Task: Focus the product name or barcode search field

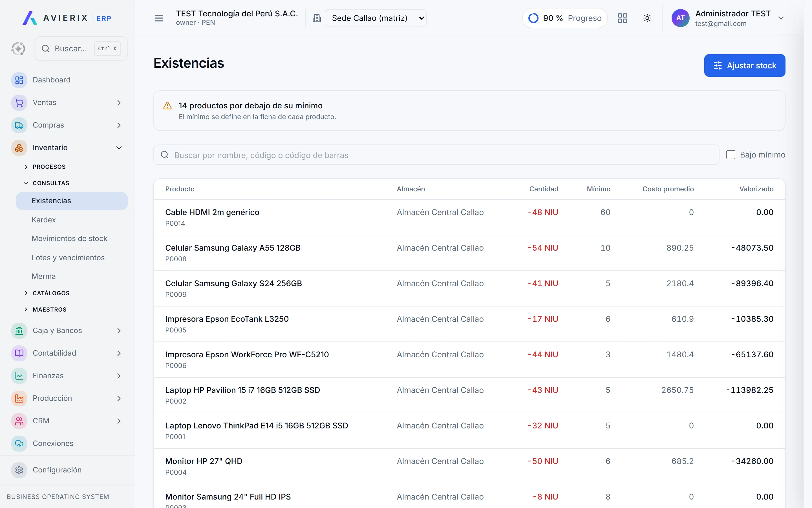Action: pos(436,155)
